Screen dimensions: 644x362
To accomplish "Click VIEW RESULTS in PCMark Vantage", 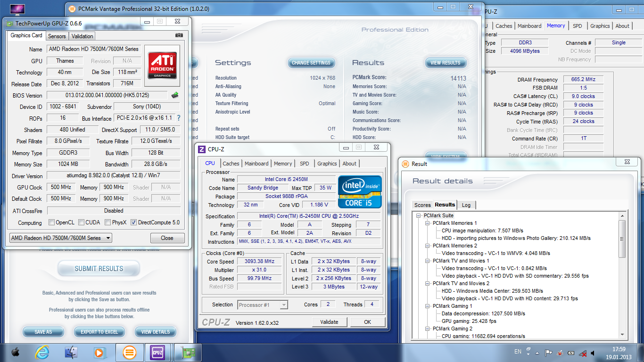I will point(446,63).
